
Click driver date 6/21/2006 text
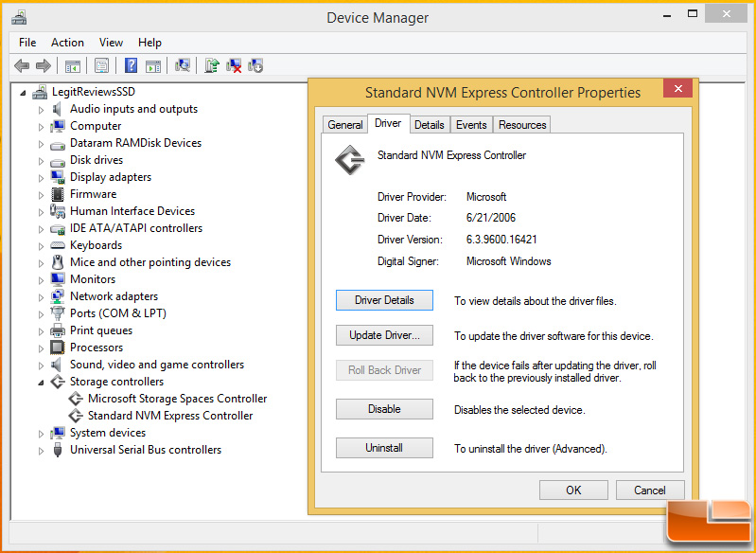(491, 218)
